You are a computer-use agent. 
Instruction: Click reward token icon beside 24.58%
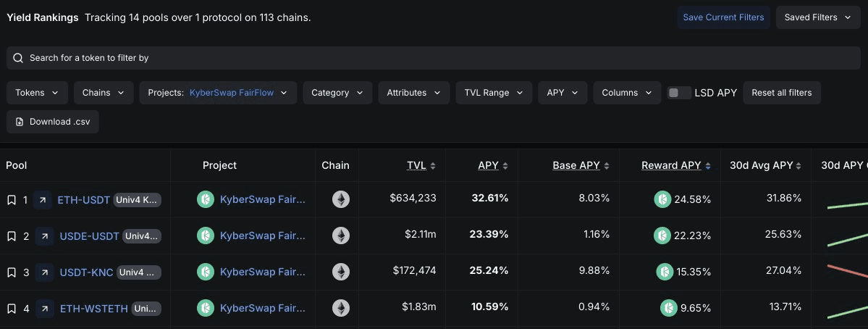tap(662, 199)
